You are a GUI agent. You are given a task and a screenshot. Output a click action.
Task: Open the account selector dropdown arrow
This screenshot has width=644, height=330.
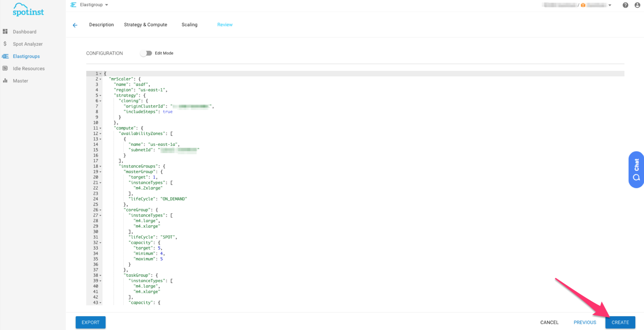610,5
